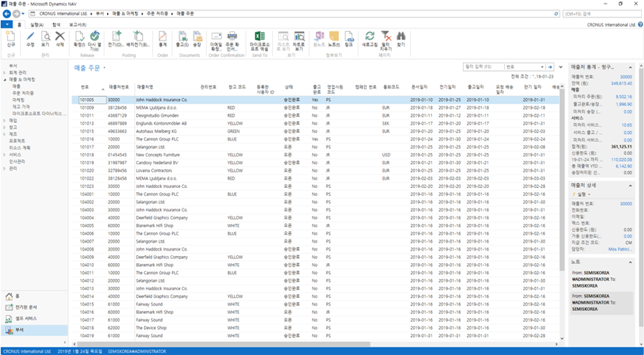Image resolution: width=644 pixels, height=355 pixels.
Task: Click the blue help question mark icon
Action: 641,24
